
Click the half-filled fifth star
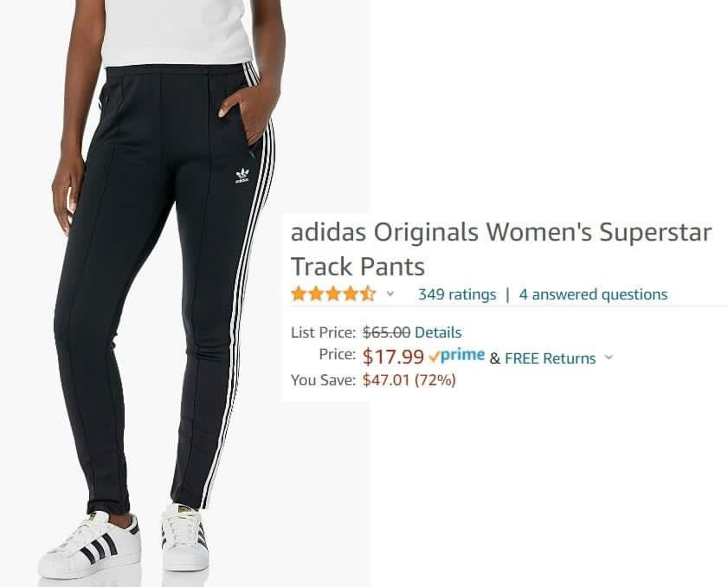[x=368, y=294]
